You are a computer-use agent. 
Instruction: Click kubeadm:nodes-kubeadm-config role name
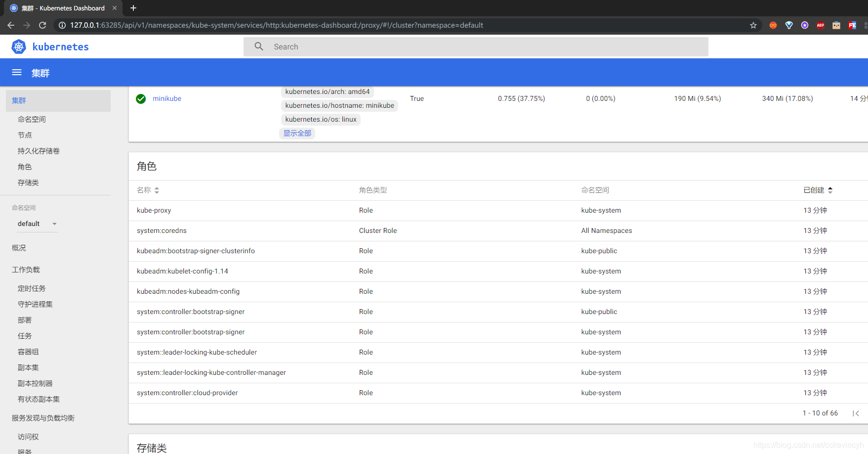188,291
